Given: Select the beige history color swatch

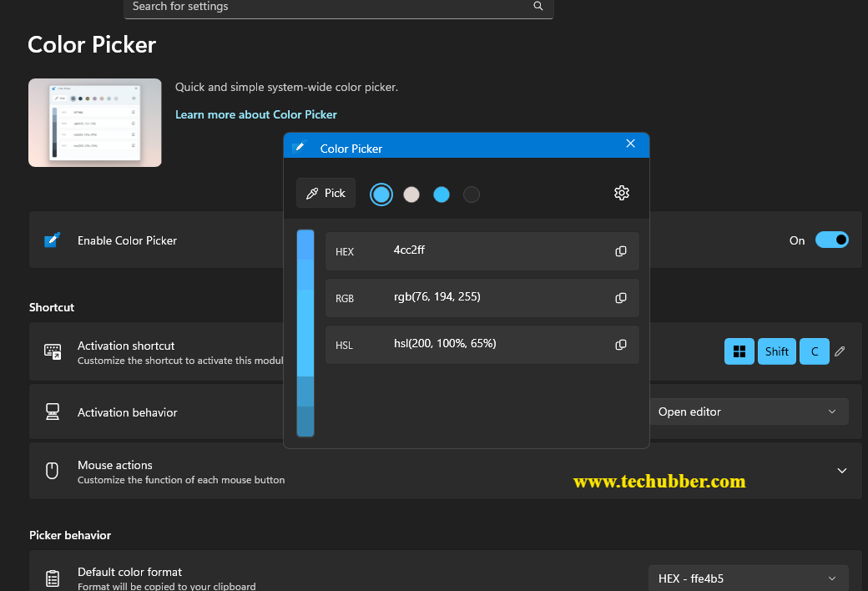Looking at the screenshot, I should [411, 194].
